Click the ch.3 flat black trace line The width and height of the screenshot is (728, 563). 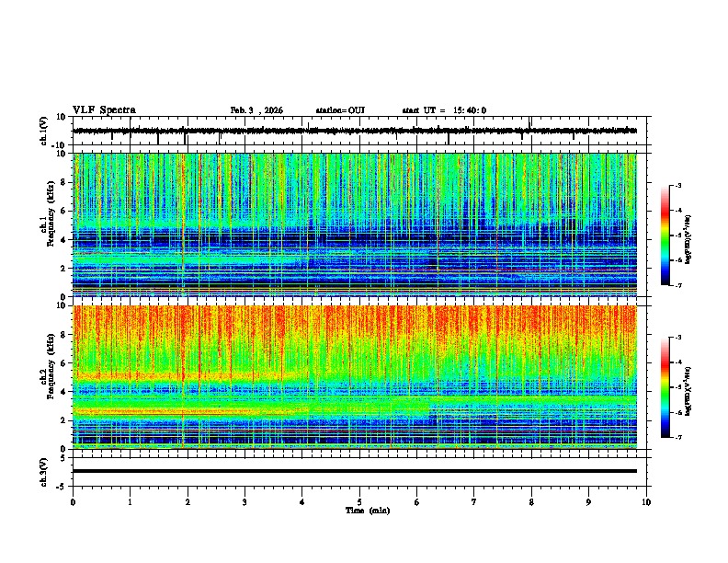coord(355,471)
